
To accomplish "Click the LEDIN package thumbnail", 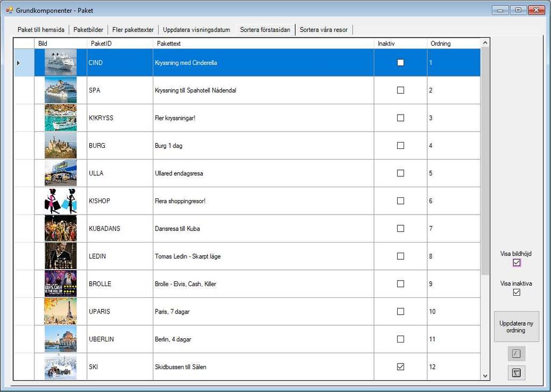I will (60, 256).
